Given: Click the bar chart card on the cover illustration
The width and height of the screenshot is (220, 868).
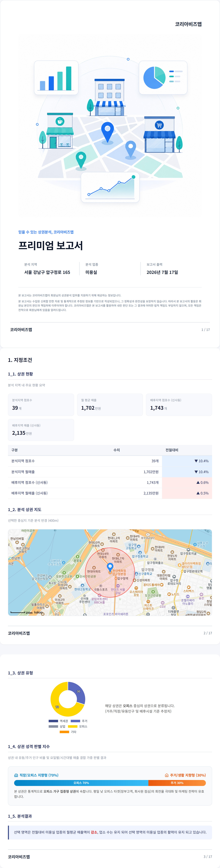Looking at the screenshot, I should 56,77.
